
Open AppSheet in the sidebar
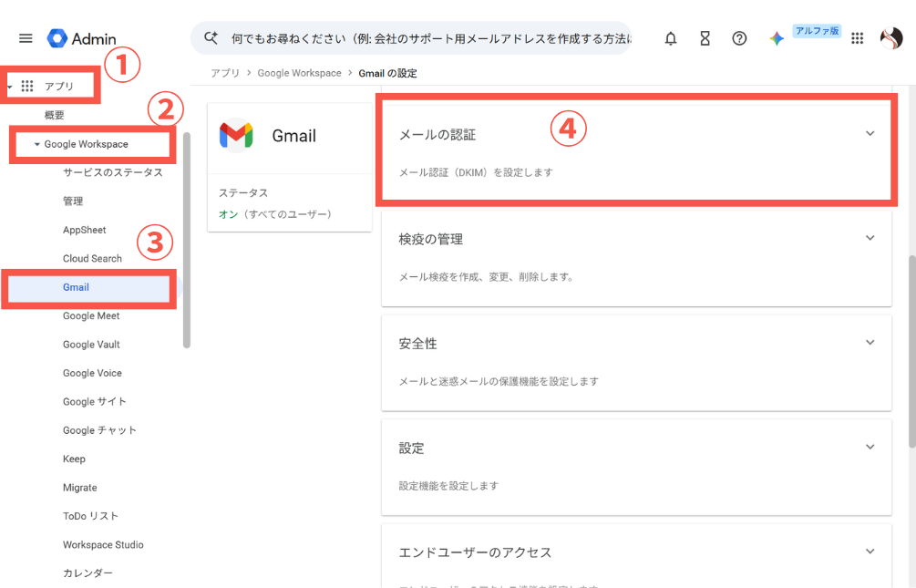[84, 230]
